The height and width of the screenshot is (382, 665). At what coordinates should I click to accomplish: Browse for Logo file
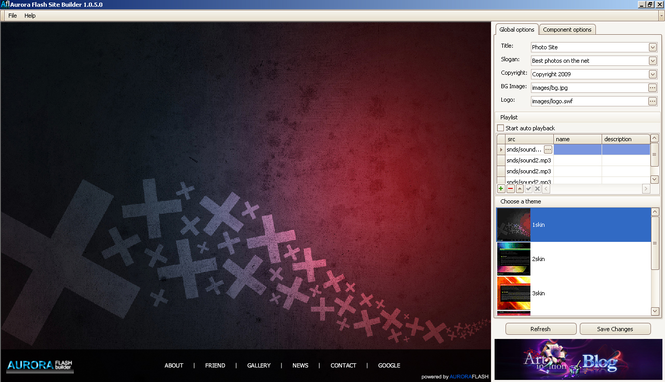click(652, 101)
